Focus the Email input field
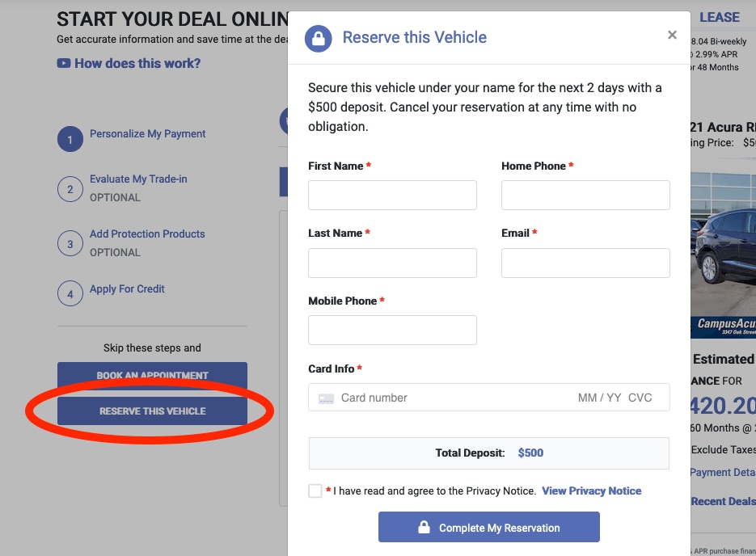 point(585,263)
